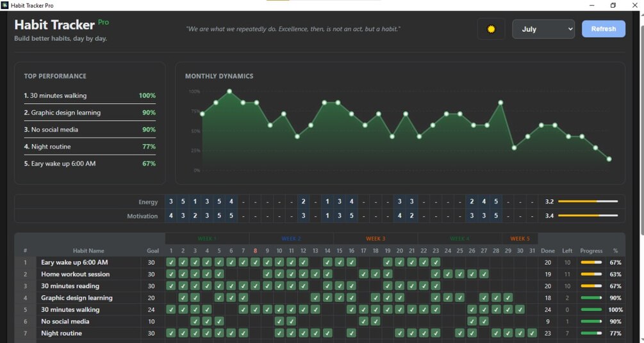Uncheck day 31 for Night routine

[x=533, y=333]
